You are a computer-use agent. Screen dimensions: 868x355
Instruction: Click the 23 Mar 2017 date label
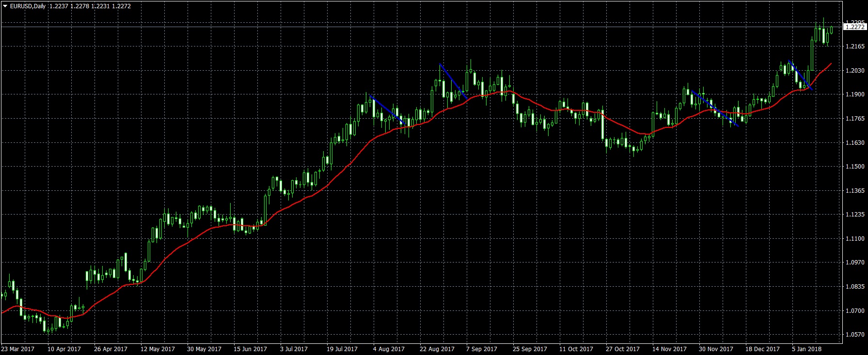18,349
